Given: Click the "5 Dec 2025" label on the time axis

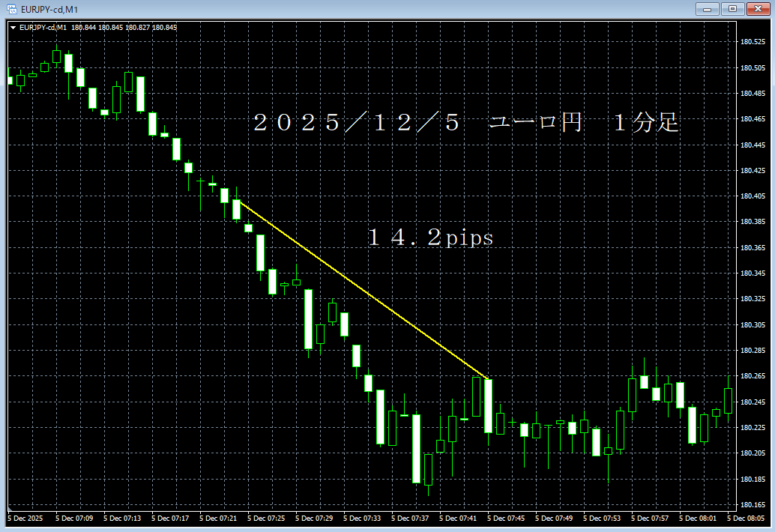Looking at the screenshot, I should (x=24, y=518).
